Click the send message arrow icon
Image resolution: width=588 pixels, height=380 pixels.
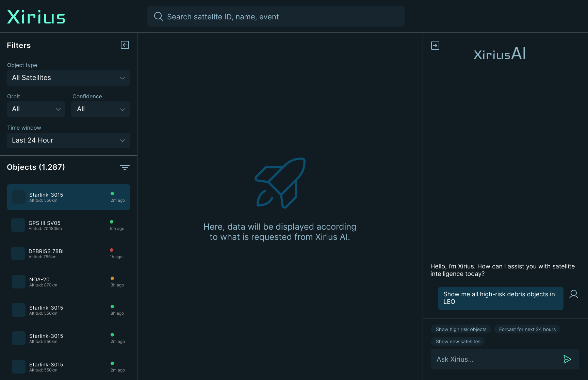567,359
